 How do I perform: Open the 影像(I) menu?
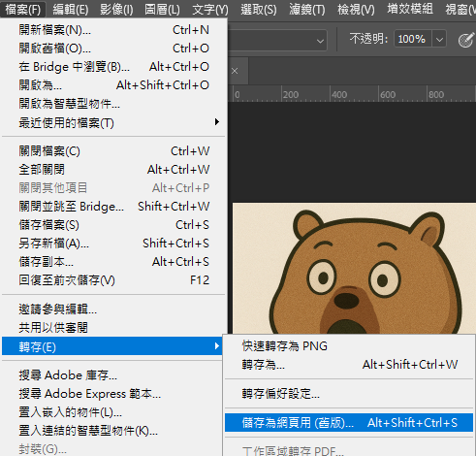[116, 10]
